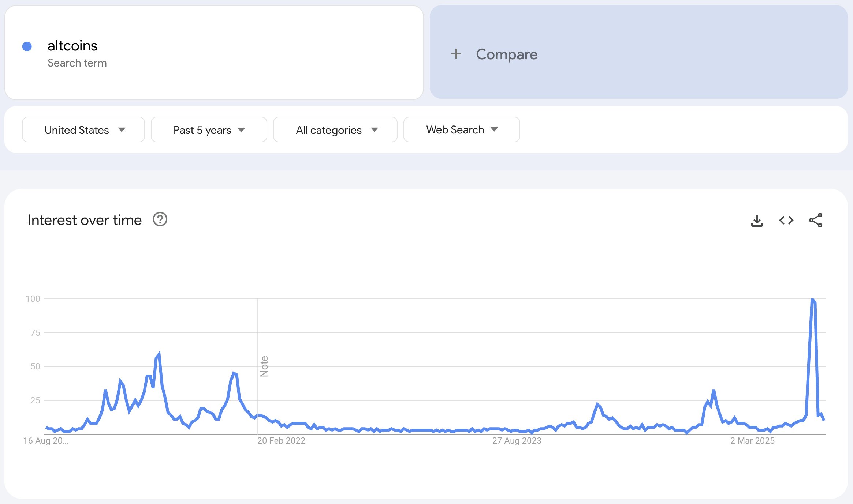The height and width of the screenshot is (504, 853).
Task: Click the Interest over time heading
Action: 85,219
